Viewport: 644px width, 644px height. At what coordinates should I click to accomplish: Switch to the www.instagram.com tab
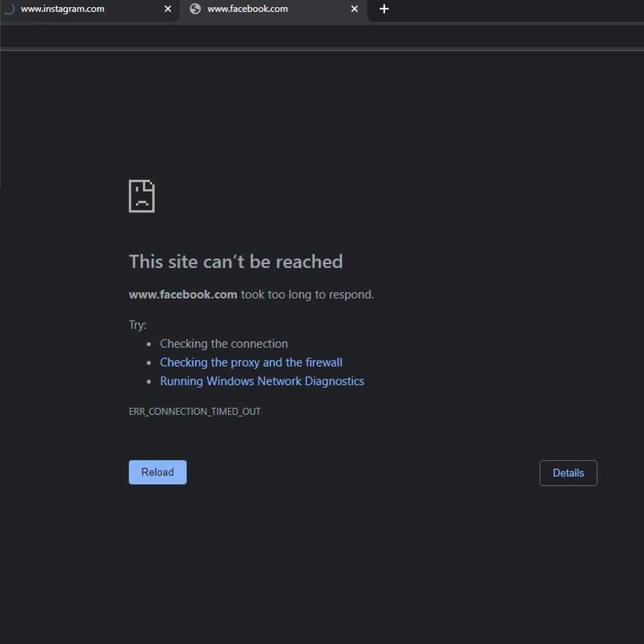pyautogui.click(x=77, y=9)
